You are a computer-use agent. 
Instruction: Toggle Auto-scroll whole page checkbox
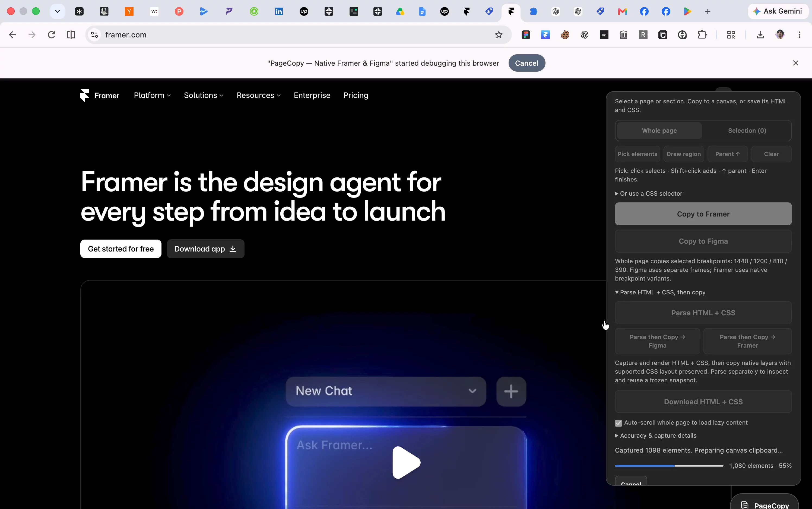click(618, 423)
